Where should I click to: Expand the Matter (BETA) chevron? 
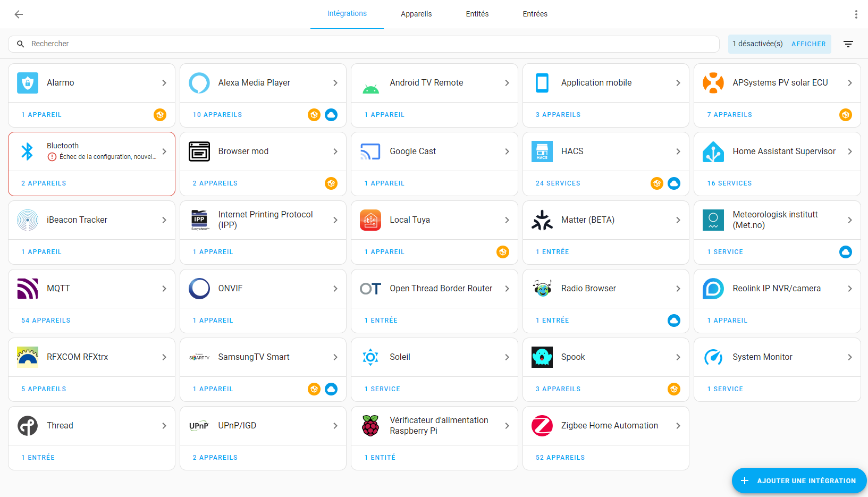click(678, 220)
